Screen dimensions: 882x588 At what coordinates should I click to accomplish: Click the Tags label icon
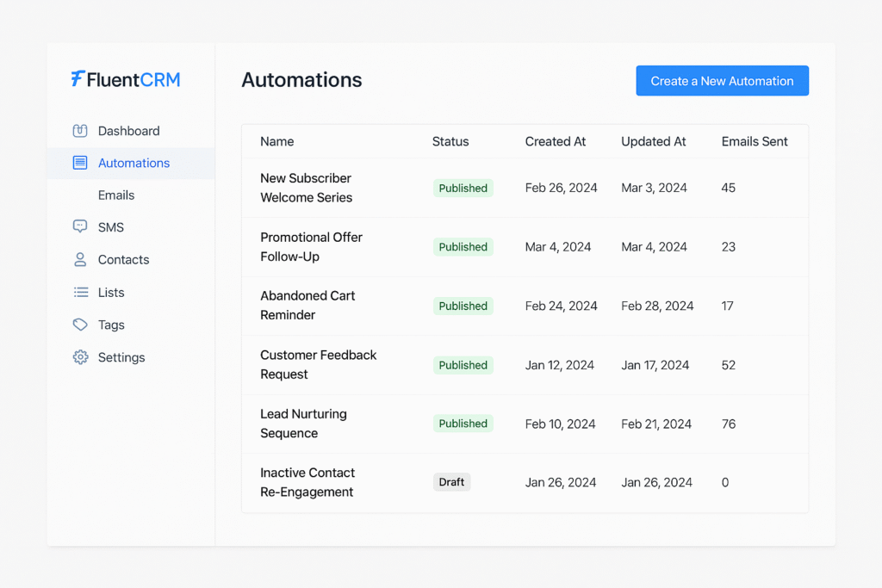click(x=80, y=325)
